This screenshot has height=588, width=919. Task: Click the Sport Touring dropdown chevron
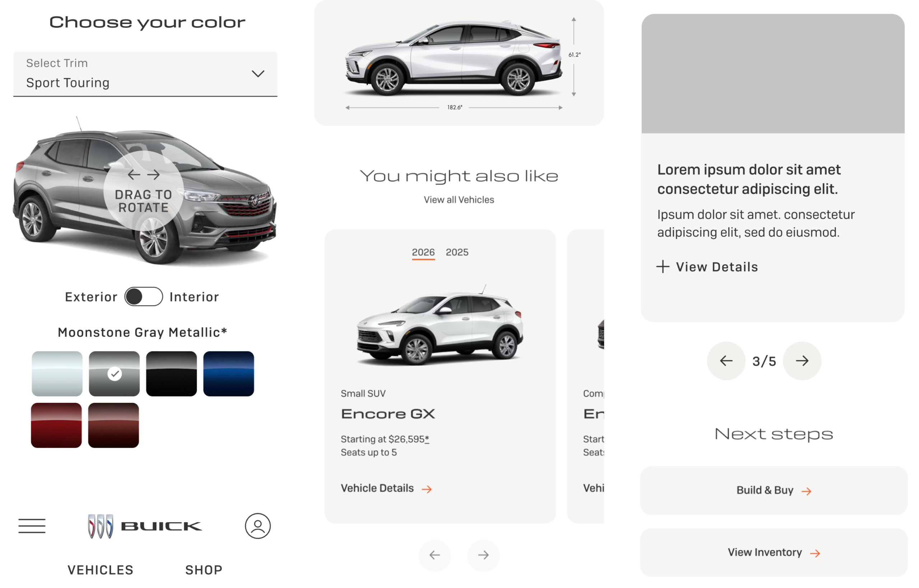coord(258,74)
